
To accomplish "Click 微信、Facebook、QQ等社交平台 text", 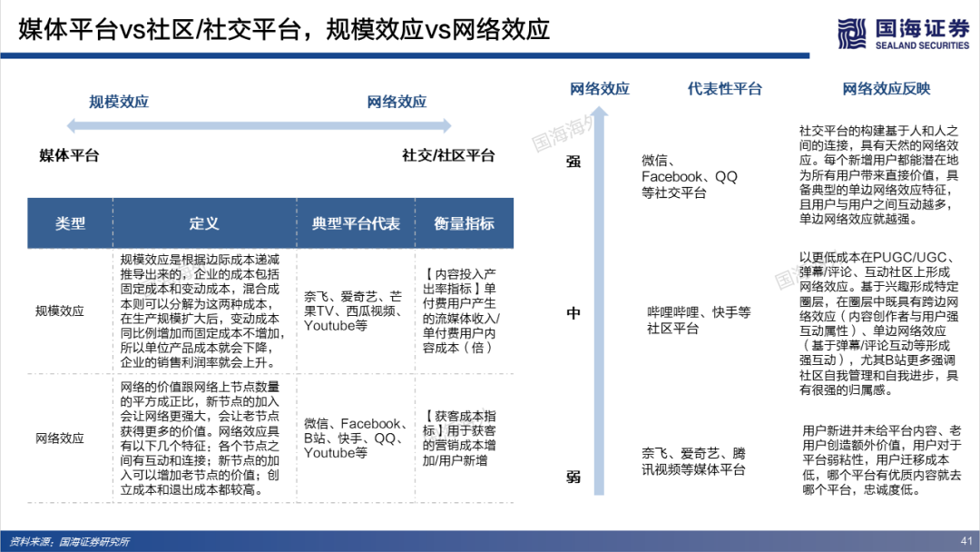I will coord(690,177).
